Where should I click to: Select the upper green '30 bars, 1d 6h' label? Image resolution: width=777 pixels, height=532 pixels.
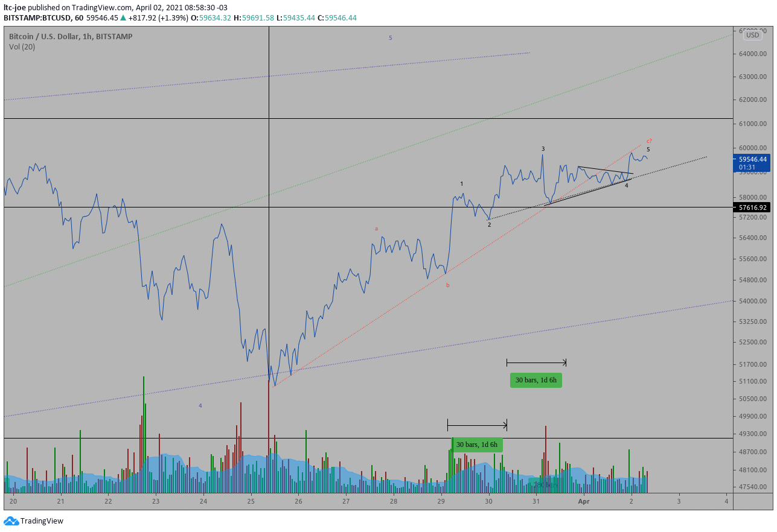[536, 381]
